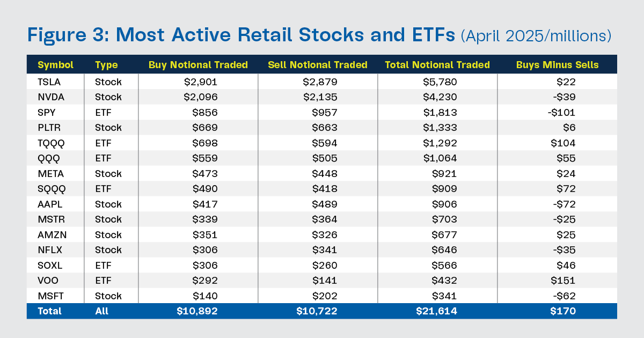Select the VOO symbol cell
This screenshot has width=644, height=338.
[48, 281]
